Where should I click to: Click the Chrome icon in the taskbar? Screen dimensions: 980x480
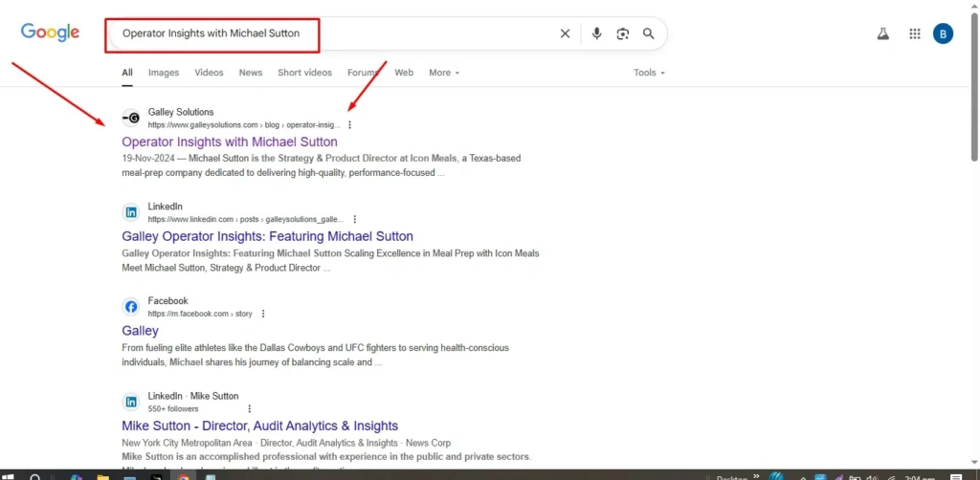click(183, 477)
